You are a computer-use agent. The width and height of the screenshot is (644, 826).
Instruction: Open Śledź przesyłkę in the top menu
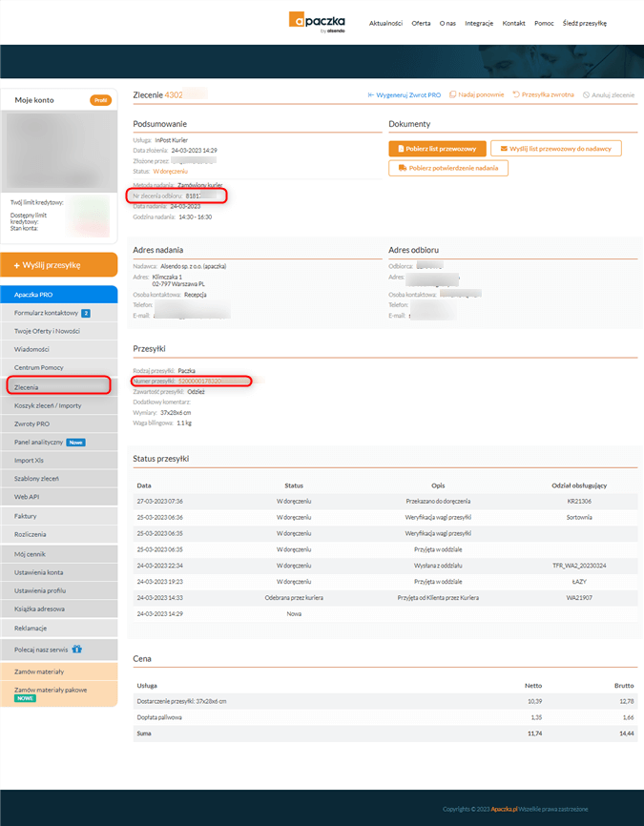(x=584, y=23)
